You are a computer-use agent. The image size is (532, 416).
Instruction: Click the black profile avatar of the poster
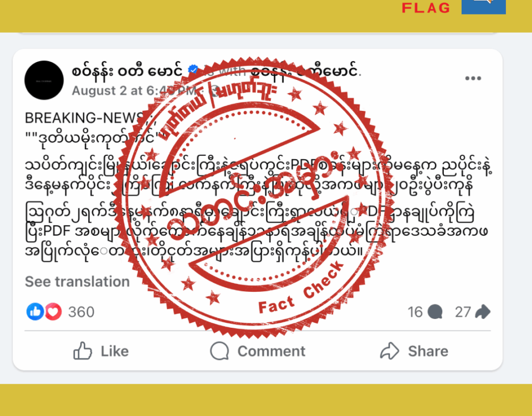pyautogui.click(x=44, y=80)
